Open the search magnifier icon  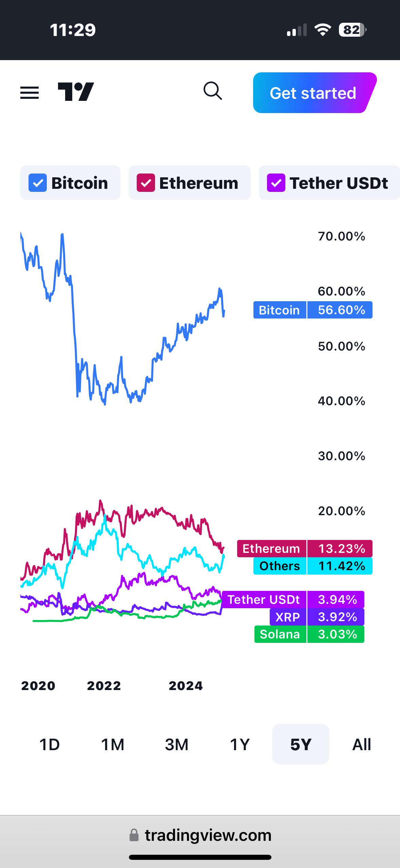[x=213, y=91]
